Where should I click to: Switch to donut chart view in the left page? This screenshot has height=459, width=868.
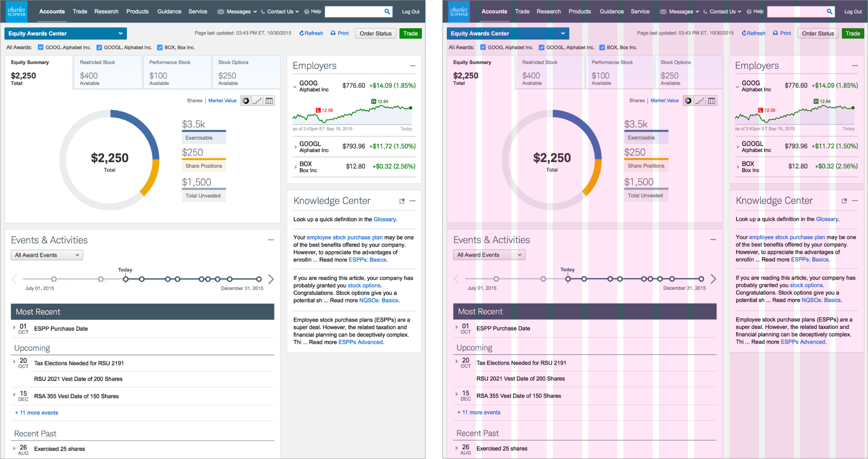(x=246, y=100)
